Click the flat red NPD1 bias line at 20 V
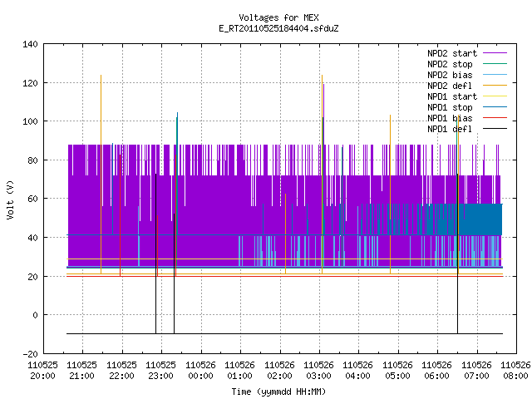Screen dimensions: 532x399 284,276
